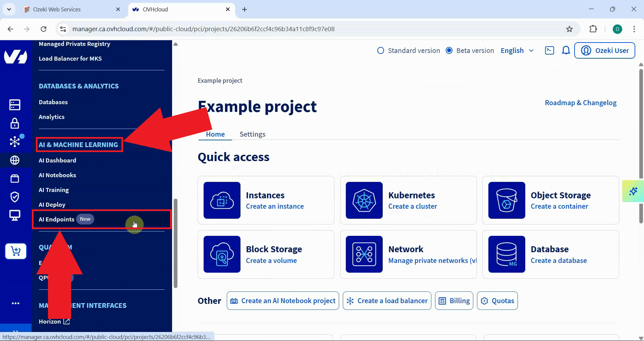This screenshot has height=341, width=644.
Task: Click the Roadmap & Changelog link
Action: (580, 103)
